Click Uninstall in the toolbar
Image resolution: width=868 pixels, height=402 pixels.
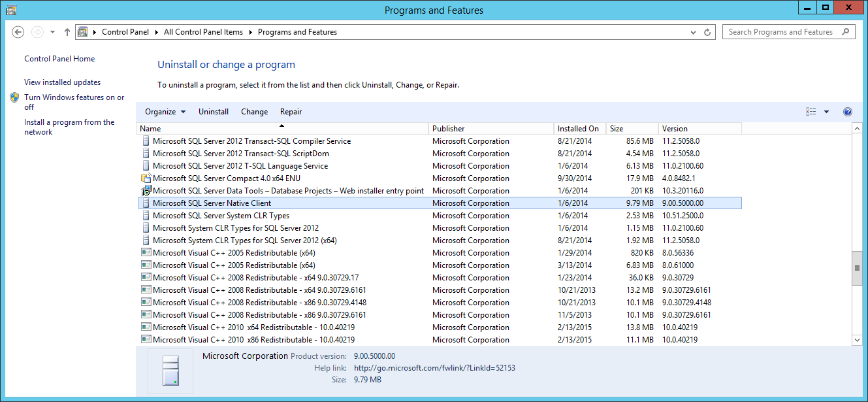point(214,112)
